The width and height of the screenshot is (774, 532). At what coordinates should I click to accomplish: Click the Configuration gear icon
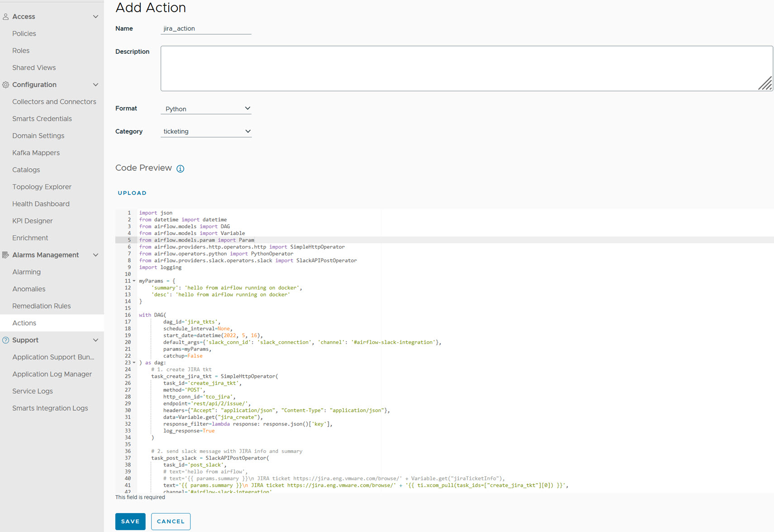point(5,85)
